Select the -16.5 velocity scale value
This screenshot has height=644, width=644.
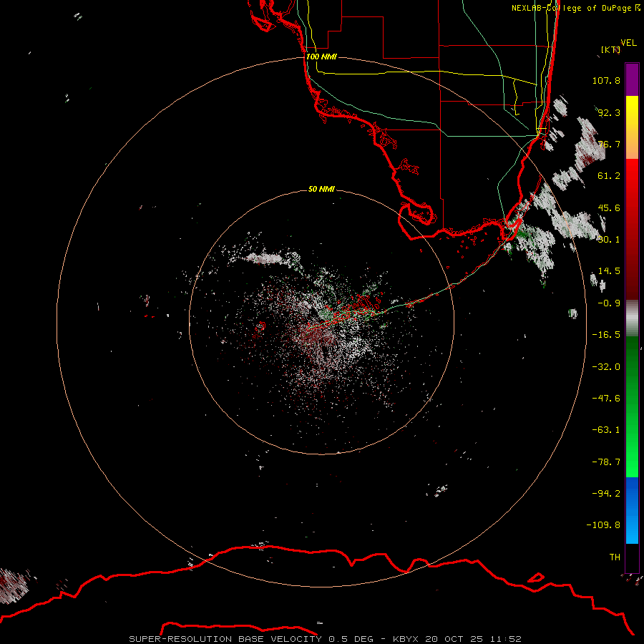click(x=606, y=335)
